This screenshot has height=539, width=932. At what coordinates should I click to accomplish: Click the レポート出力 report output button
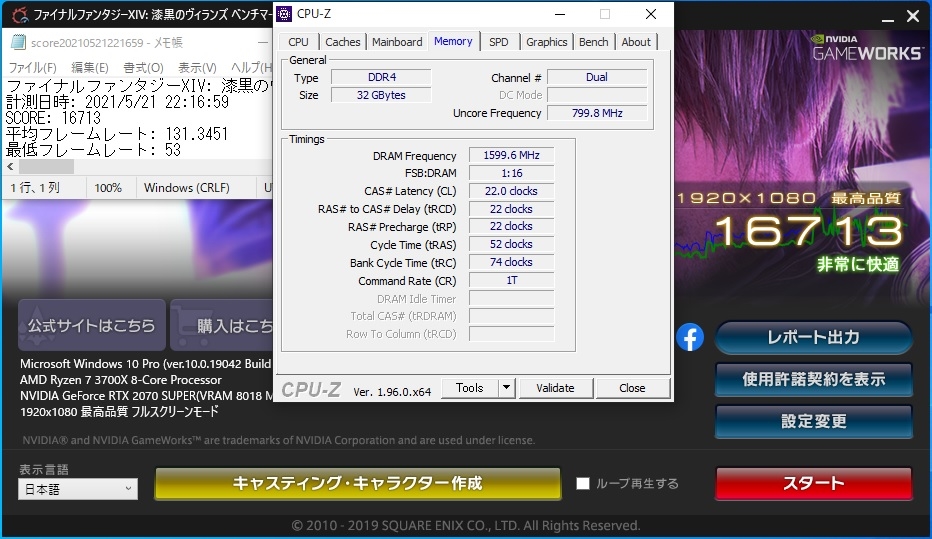click(813, 338)
